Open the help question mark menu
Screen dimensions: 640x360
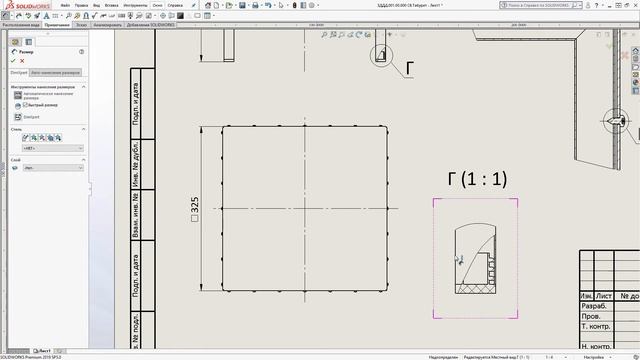596,5
